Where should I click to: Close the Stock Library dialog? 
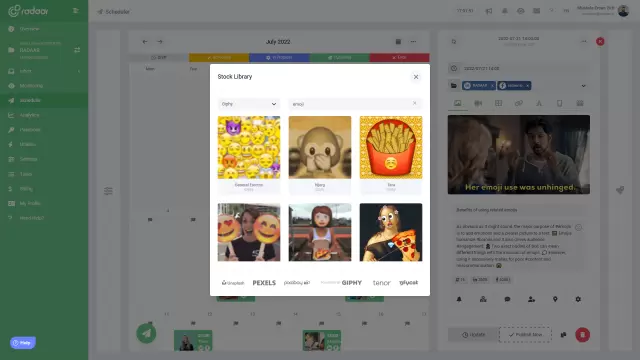tap(416, 77)
